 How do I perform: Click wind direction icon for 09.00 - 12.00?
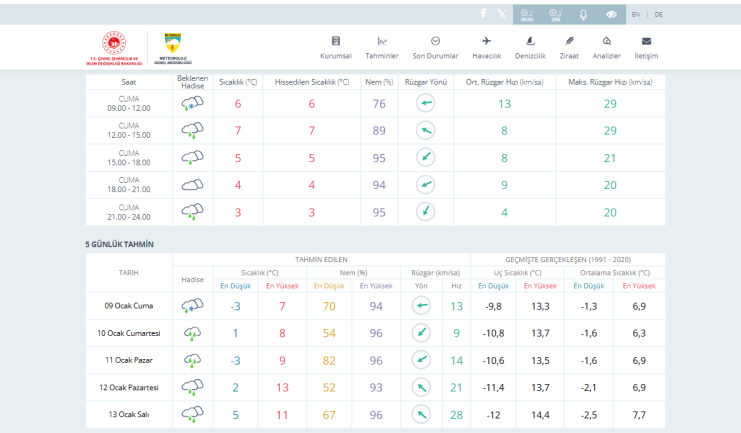click(x=425, y=104)
